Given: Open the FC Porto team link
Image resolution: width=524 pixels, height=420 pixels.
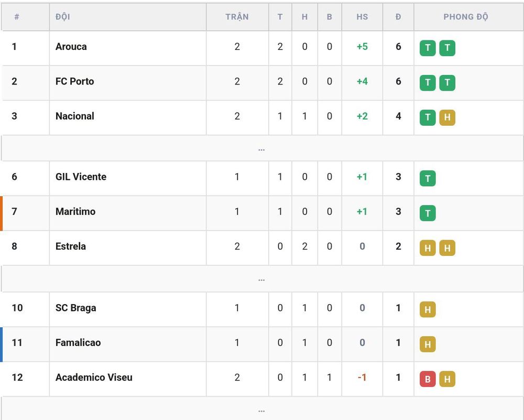Looking at the screenshot, I should 74,81.
